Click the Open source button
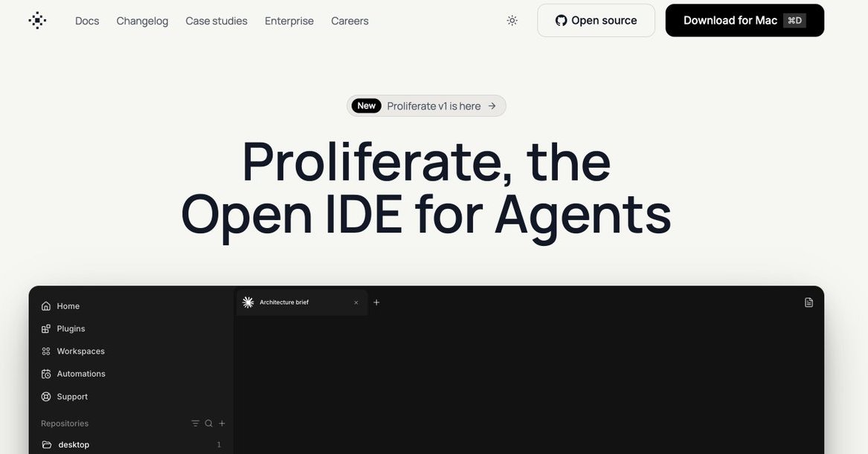Image resolution: width=868 pixels, height=454 pixels. tap(597, 21)
